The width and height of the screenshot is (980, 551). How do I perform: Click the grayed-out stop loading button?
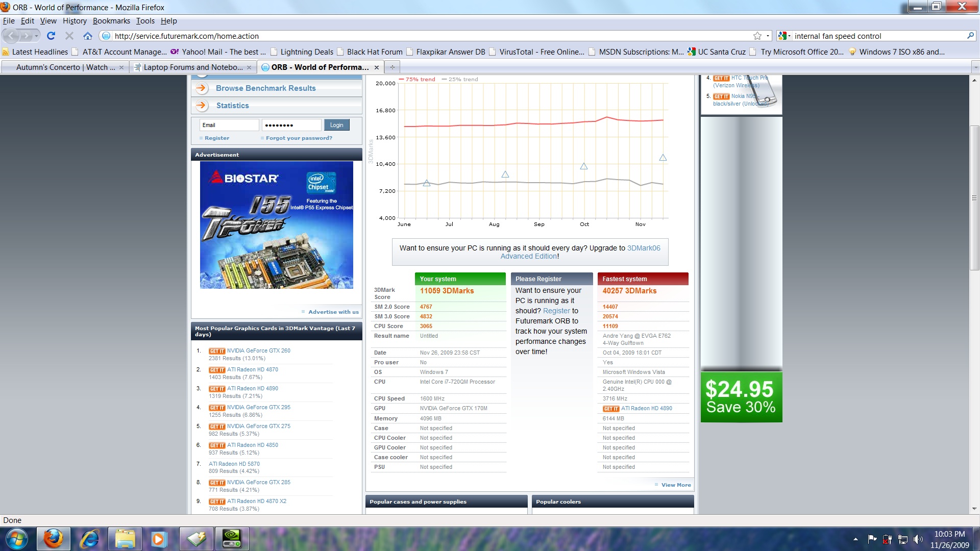tap(69, 36)
